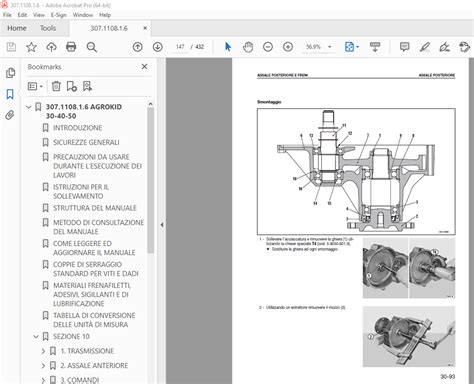474x384 pixels.
Task: Click the puller tool photo for step 2
Action: [x=409, y=336]
